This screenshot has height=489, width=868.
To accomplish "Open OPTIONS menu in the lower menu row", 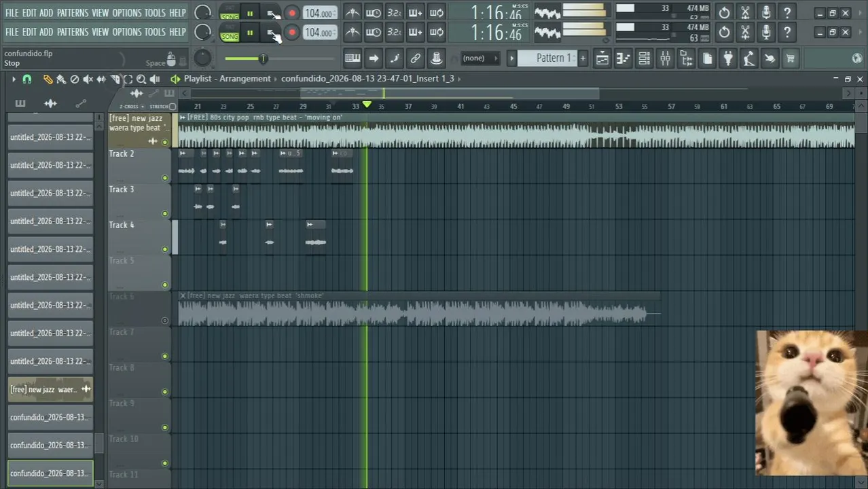I will pyautogui.click(x=127, y=32).
